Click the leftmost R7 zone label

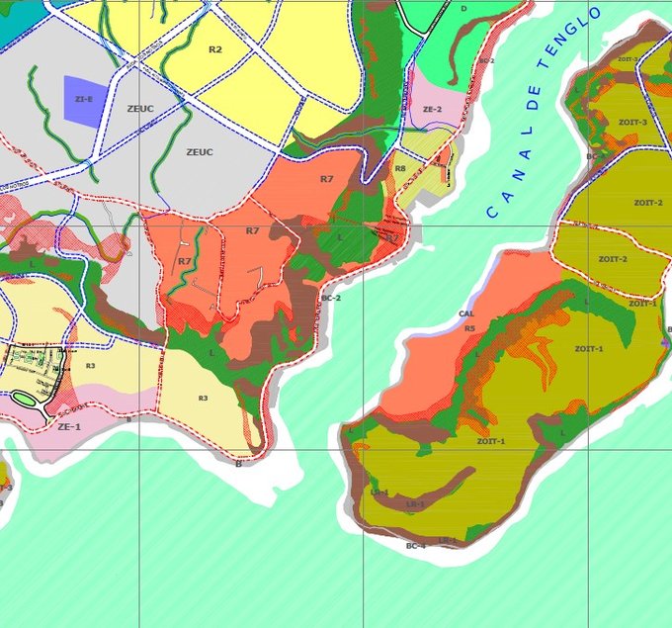185,261
